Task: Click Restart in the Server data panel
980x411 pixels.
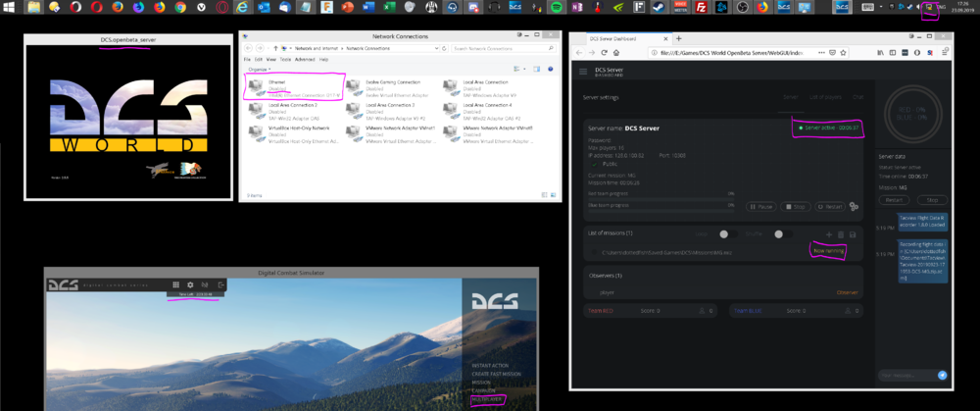Action: pos(895,200)
